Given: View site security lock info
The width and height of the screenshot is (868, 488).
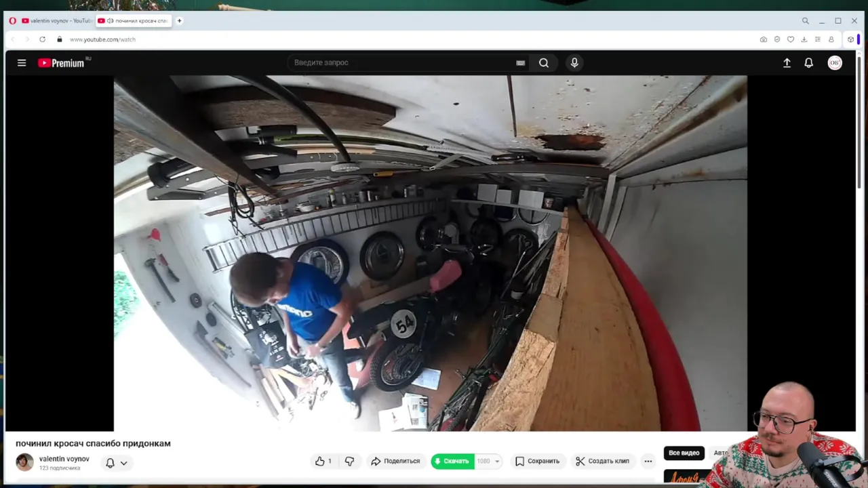Looking at the screenshot, I should coord(60,39).
